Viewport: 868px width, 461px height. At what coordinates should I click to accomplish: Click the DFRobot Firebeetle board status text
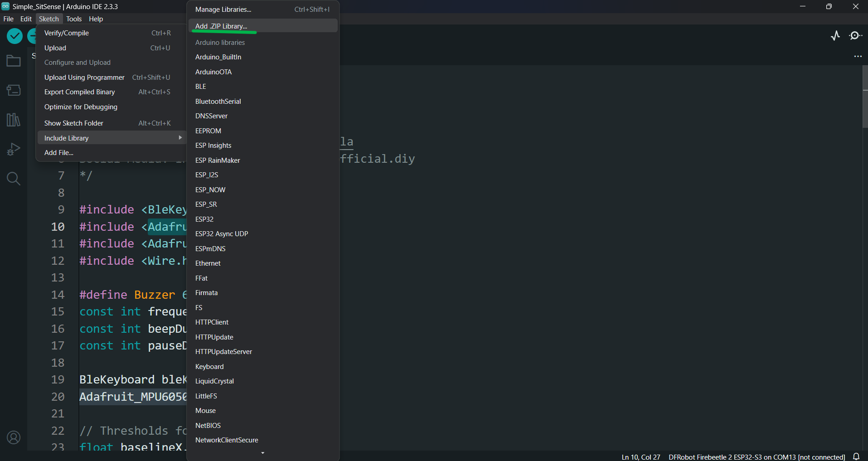tap(756, 457)
